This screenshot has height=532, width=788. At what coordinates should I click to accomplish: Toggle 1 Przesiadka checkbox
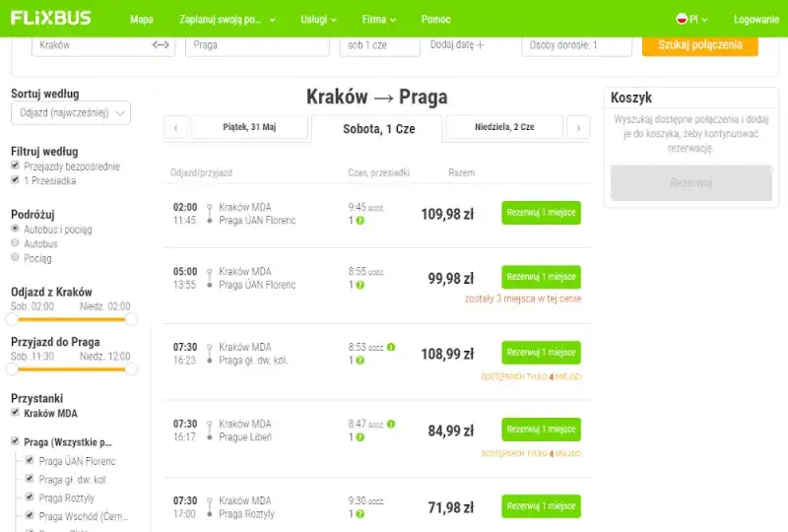click(15, 180)
